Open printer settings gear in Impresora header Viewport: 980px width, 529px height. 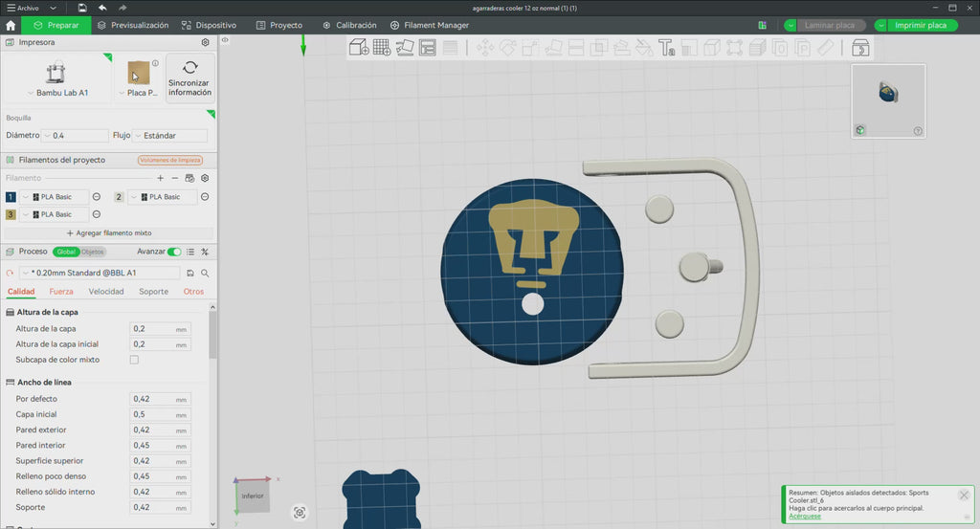(205, 42)
